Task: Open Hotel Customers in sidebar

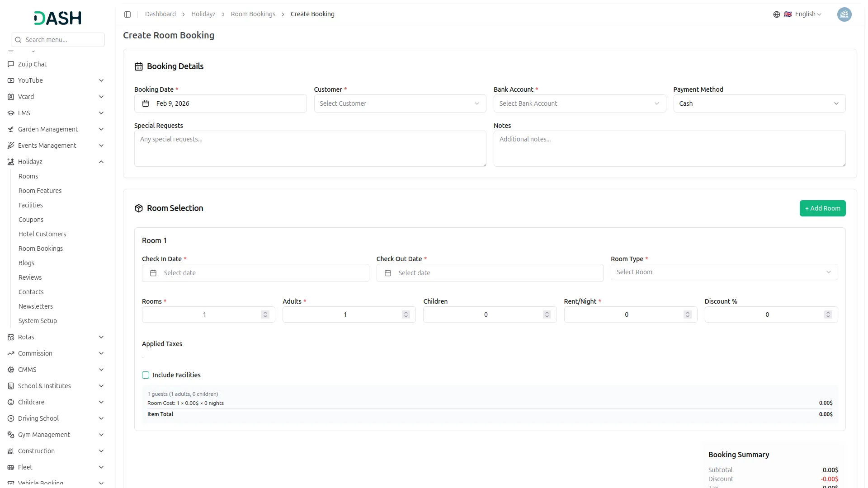Action: click(x=42, y=234)
